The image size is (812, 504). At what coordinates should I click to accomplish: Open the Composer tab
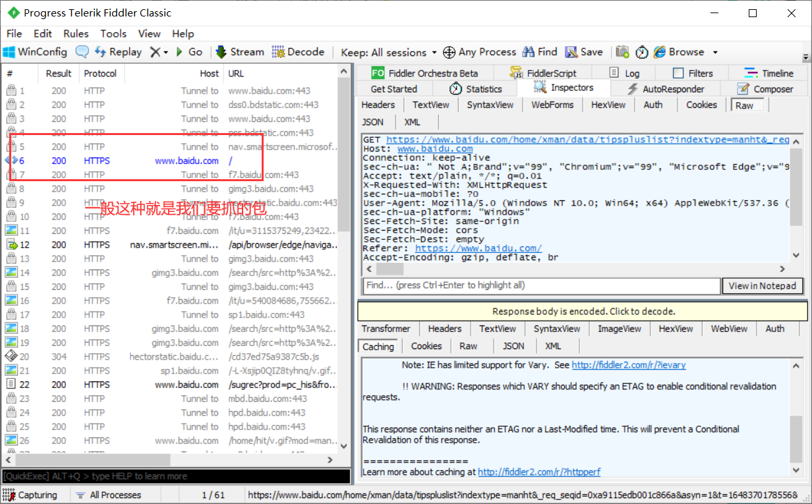[x=765, y=89]
